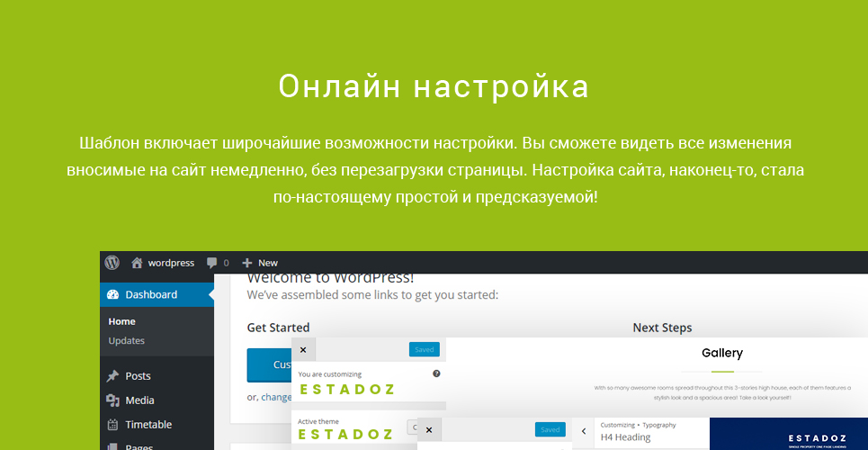868x450 pixels.
Task: Click the Next Steps heading
Action: (x=662, y=328)
